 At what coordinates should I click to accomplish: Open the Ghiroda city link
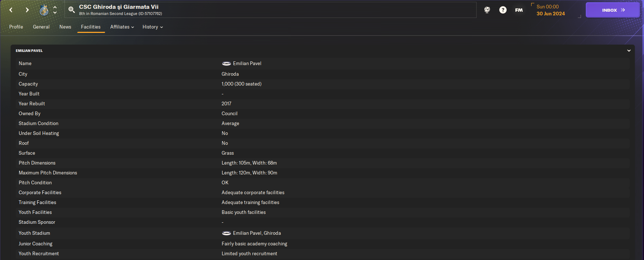click(x=230, y=74)
